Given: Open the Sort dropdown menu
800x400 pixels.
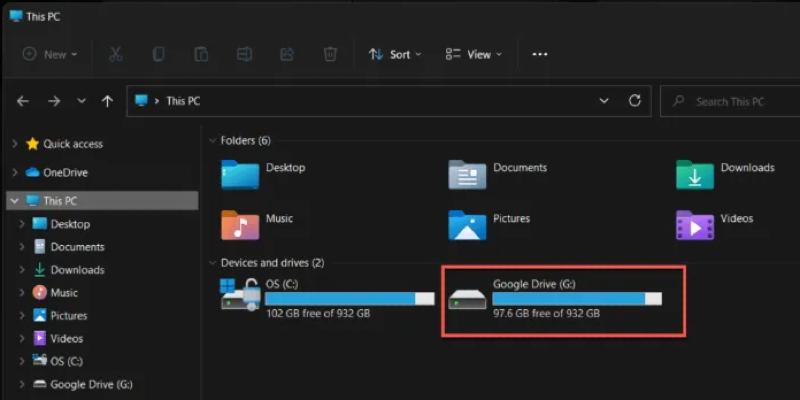Looking at the screenshot, I should point(395,54).
